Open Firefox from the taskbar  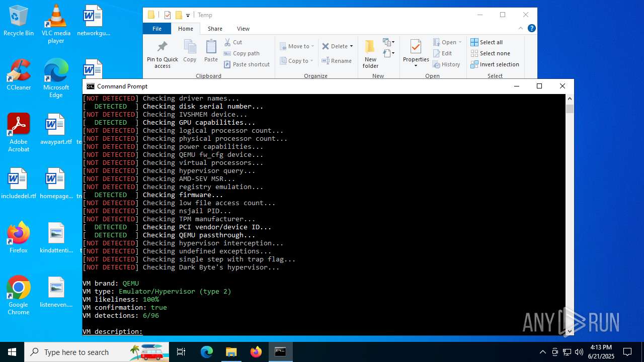click(256, 352)
